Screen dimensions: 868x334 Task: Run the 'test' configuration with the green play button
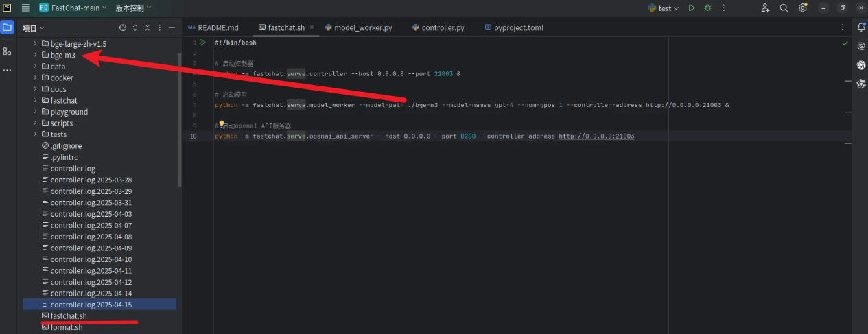[x=692, y=8]
